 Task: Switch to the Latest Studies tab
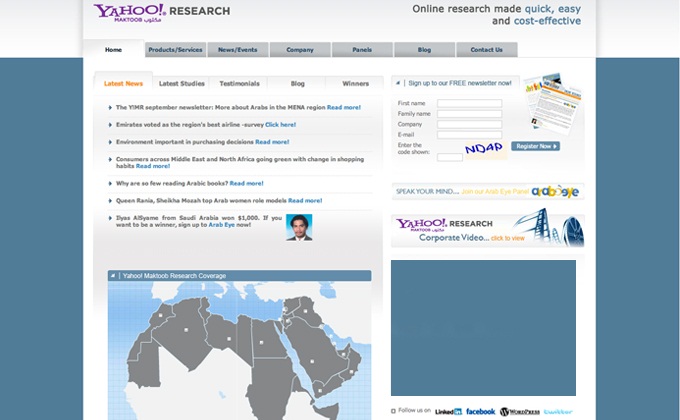[181, 83]
